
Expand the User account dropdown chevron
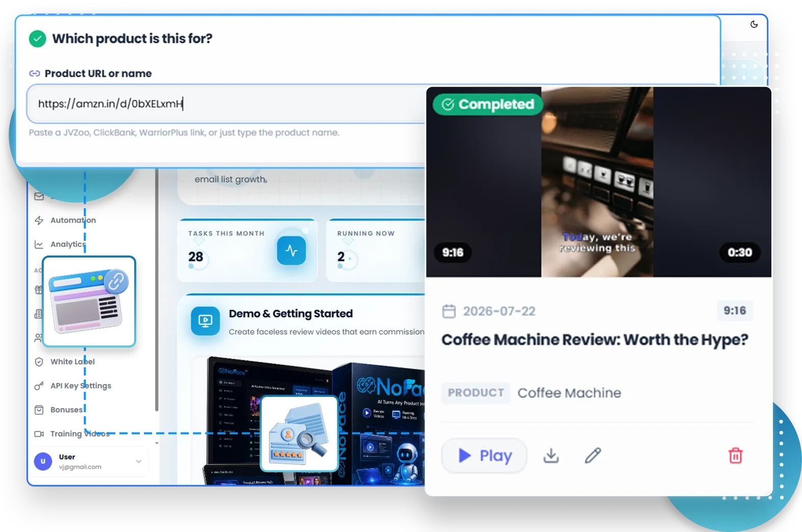(x=138, y=462)
